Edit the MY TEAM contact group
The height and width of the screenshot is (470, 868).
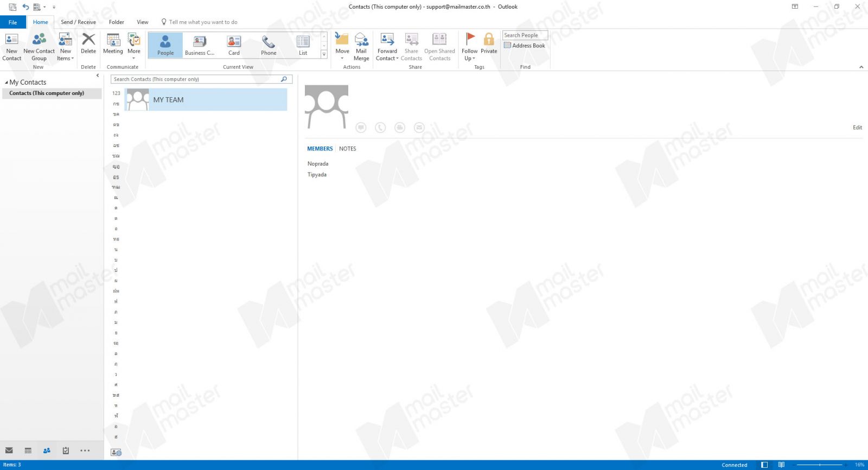coord(857,128)
